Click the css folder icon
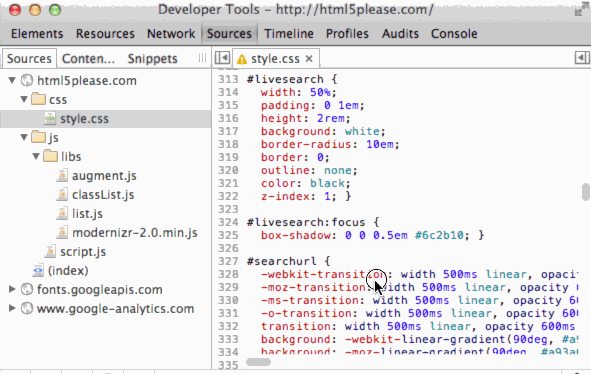This screenshot has width=591, height=374. [x=38, y=99]
